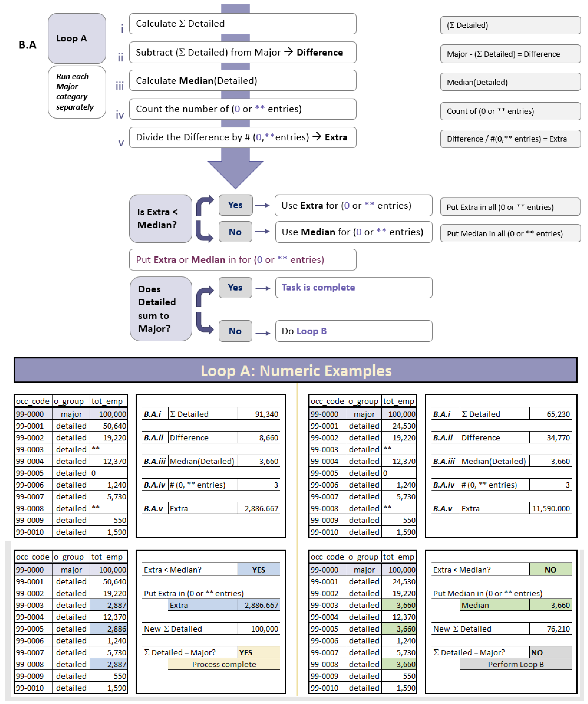Click the No button for Extra < Median
Image resolution: width=588 pixels, height=704 pixels.
(x=235, y=232)
